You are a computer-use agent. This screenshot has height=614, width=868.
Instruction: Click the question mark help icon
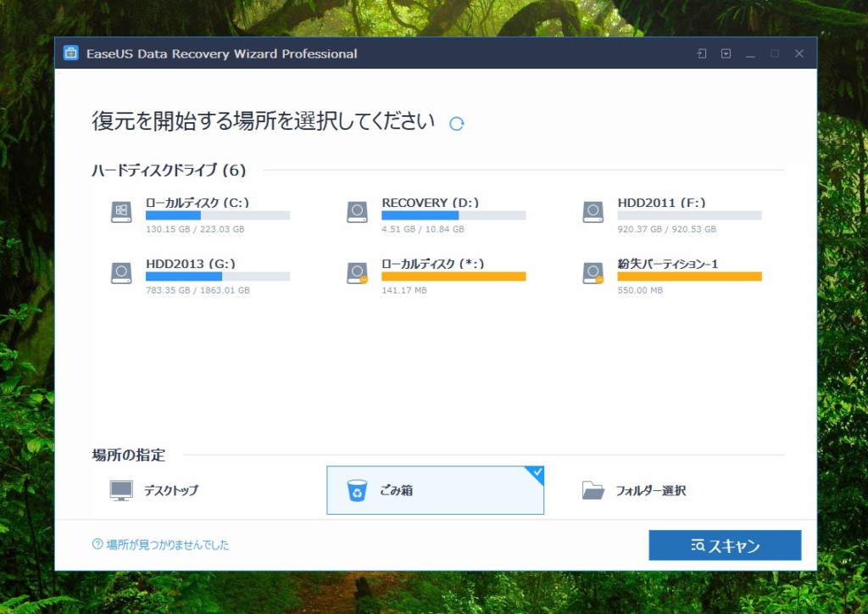click(x=97, y=544)
